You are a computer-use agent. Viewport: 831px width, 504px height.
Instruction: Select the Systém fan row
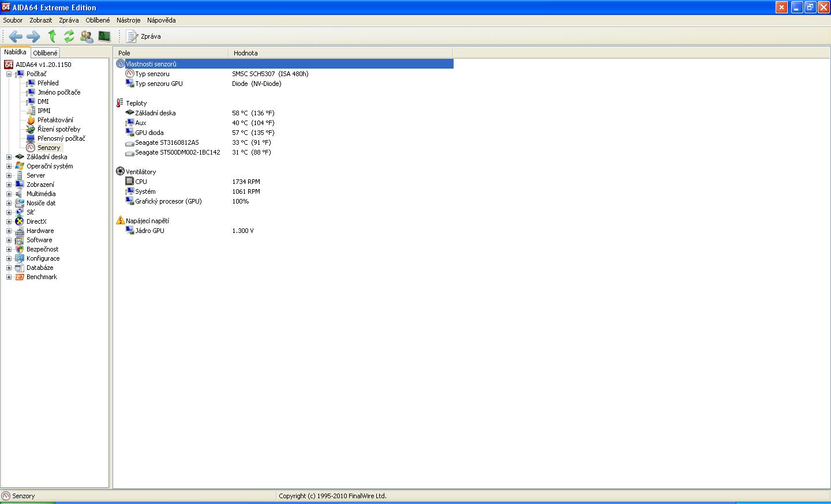tap(284, 191)
